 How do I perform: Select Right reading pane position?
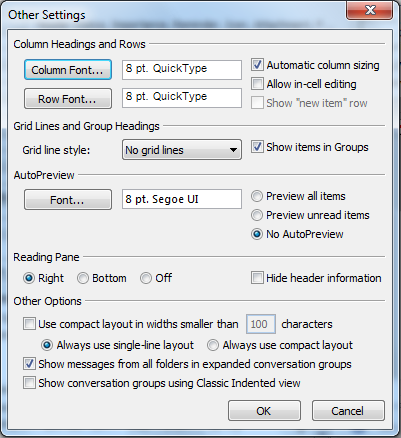[29, 278]
